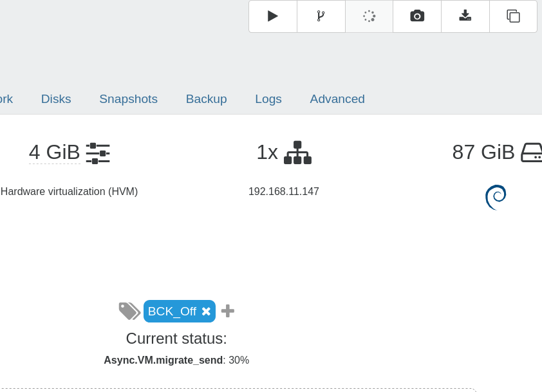Export the VM with the download icon
The width and height of the screenshot is (542, 392).
(465, 16)
